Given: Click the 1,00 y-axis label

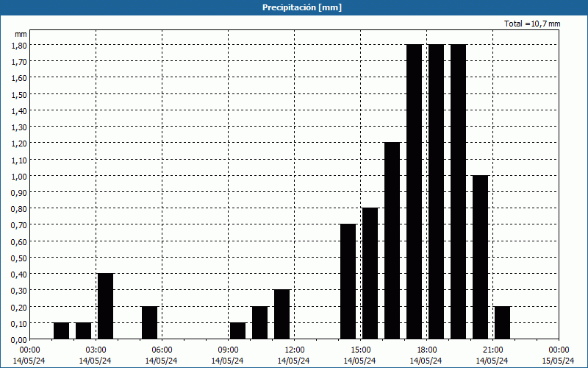Looking at the screenshot, I should pos(19,176).
